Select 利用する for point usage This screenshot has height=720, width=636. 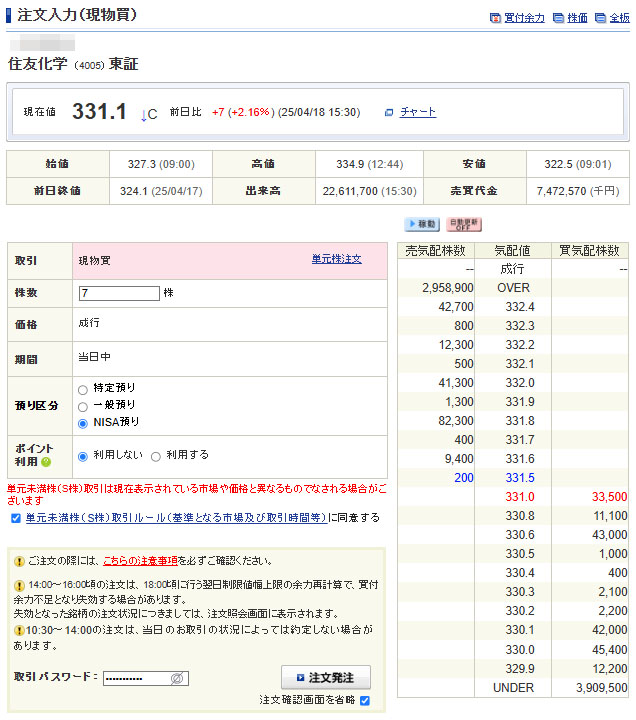tap(155, 456)
